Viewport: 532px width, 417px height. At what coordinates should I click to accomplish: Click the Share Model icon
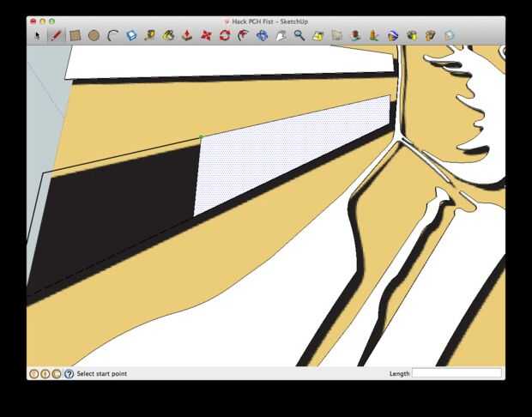tap(430, 35)
